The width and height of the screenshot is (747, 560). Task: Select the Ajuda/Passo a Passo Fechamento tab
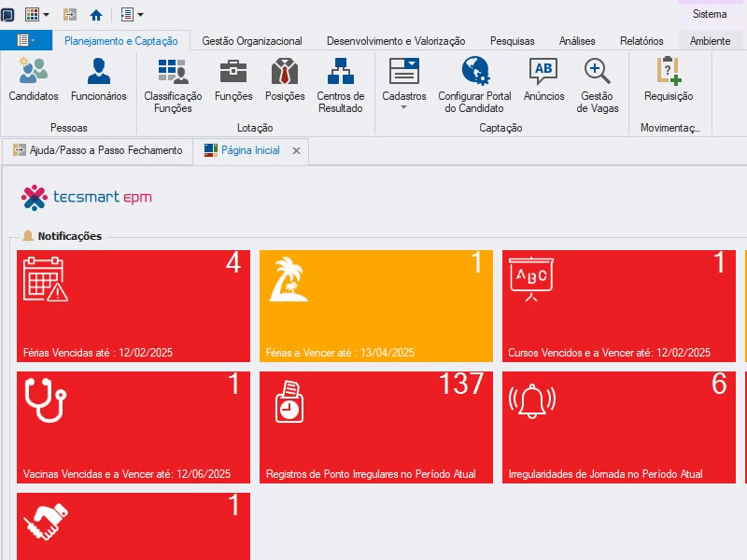98,150
